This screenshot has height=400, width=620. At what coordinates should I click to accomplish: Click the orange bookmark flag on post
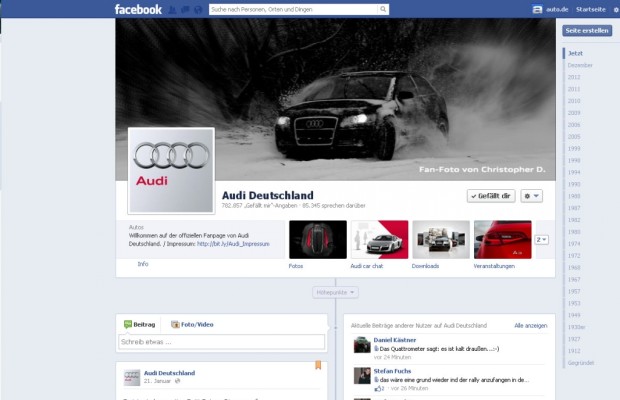[x=318, y=365]
